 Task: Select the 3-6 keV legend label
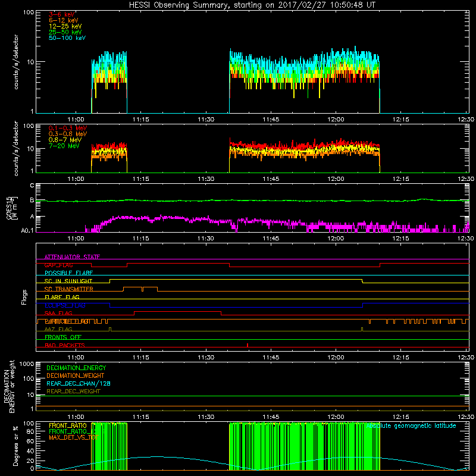click(61, 14)
